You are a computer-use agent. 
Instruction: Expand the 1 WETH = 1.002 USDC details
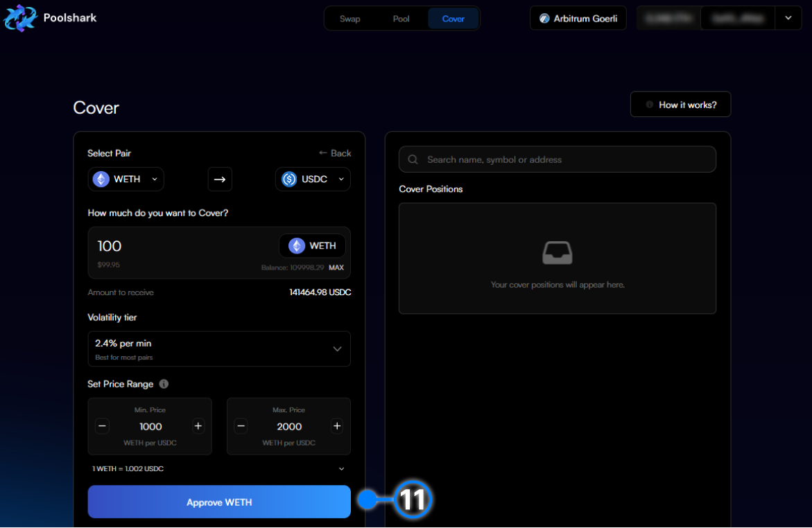click(x=341, y=469)
